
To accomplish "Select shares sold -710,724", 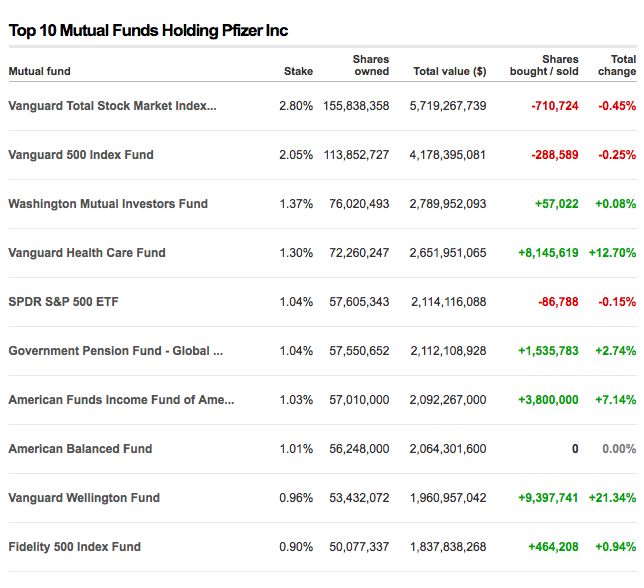I will 555,106.
